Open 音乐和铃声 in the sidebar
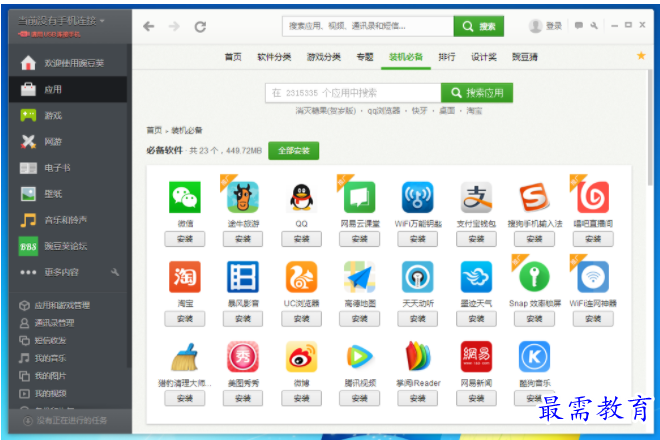Viewport: 660px width, 440px height. 68,220
